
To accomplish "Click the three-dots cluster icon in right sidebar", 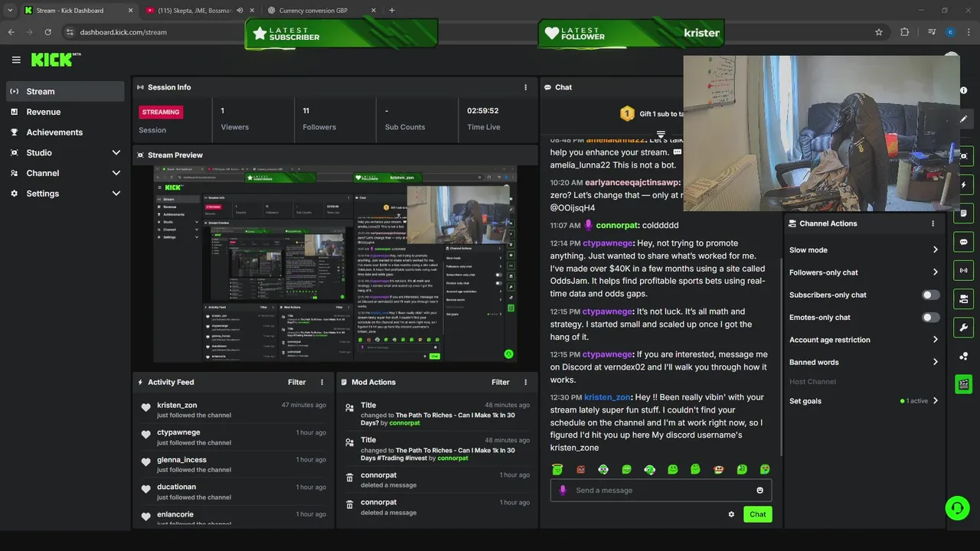I will coord(963,356).
